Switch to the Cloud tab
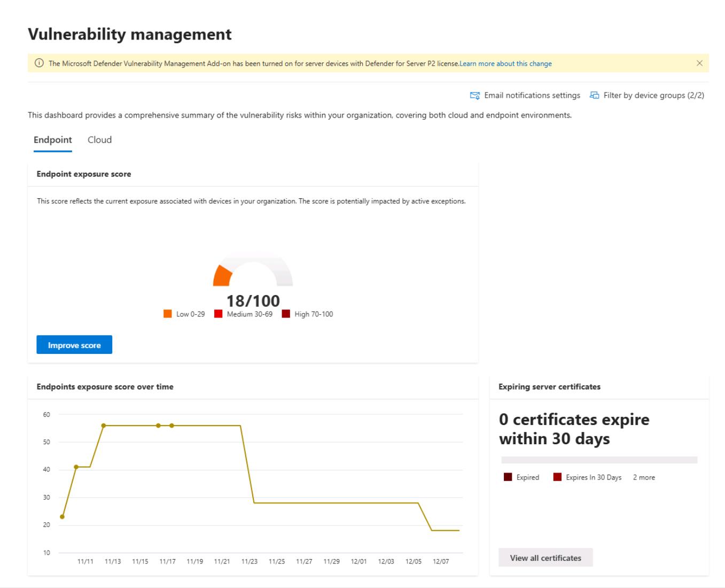The height and width of the screenshot is (588, 725). (99, 140)
